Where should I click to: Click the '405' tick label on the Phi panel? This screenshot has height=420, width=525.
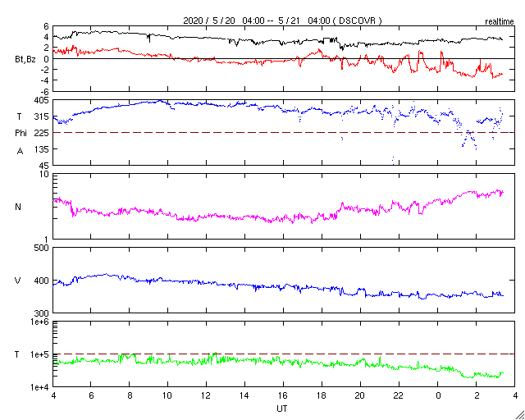42,100
